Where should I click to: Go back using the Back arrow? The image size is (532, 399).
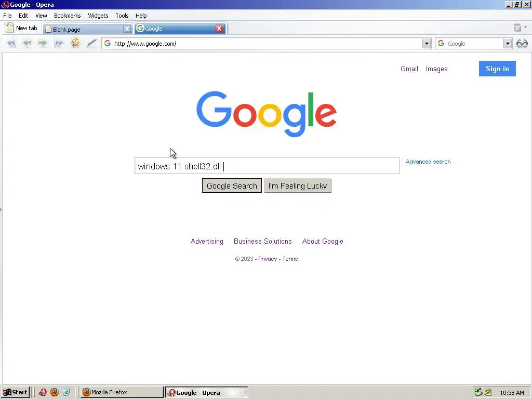pos(27,43)
